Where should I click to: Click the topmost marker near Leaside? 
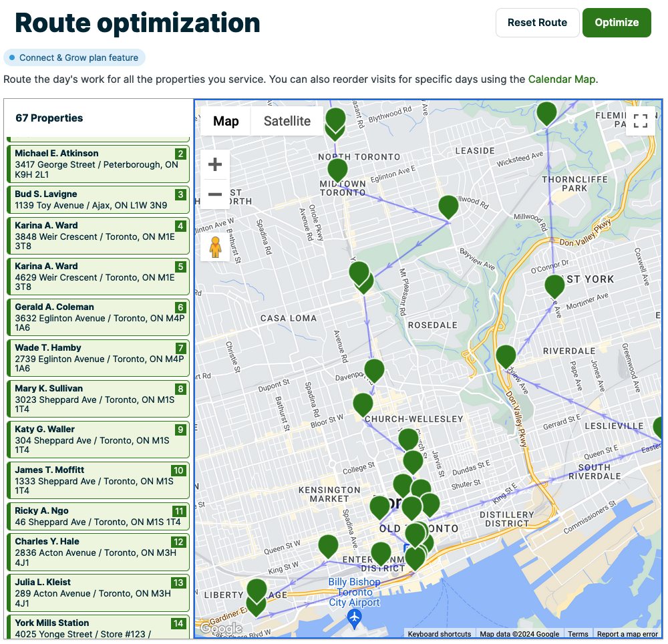(546, 114)
